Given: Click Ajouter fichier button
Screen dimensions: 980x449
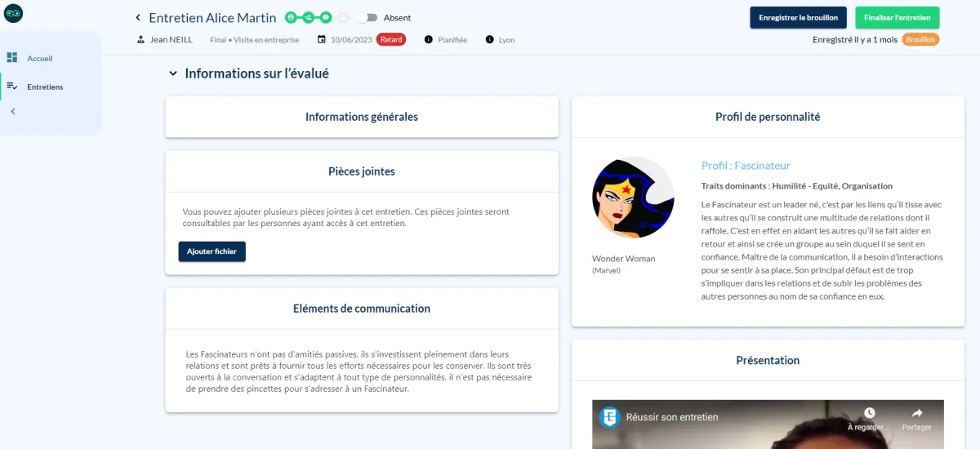Looking at the screenshot, I should [212, 251].
